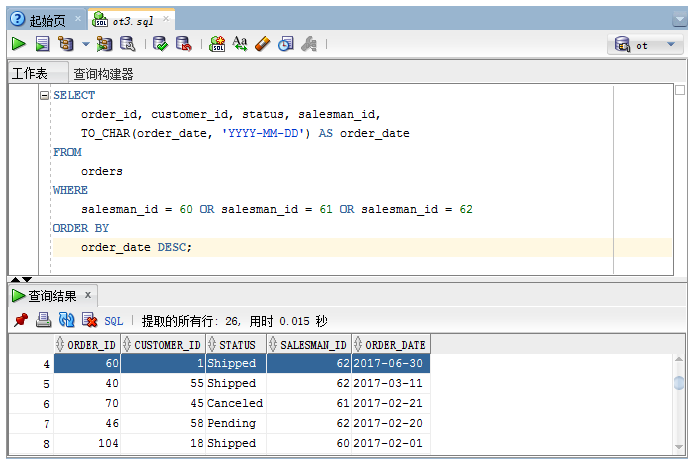The image size is (690, 461).
Task: Click the Rollback transaction icon
Action: (x=183, y=44)
